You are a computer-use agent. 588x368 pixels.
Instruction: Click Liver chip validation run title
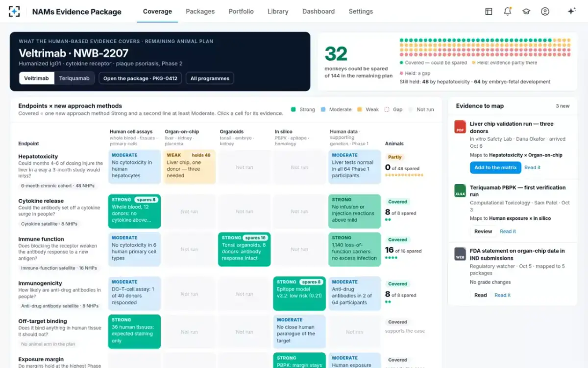[512, 128]
